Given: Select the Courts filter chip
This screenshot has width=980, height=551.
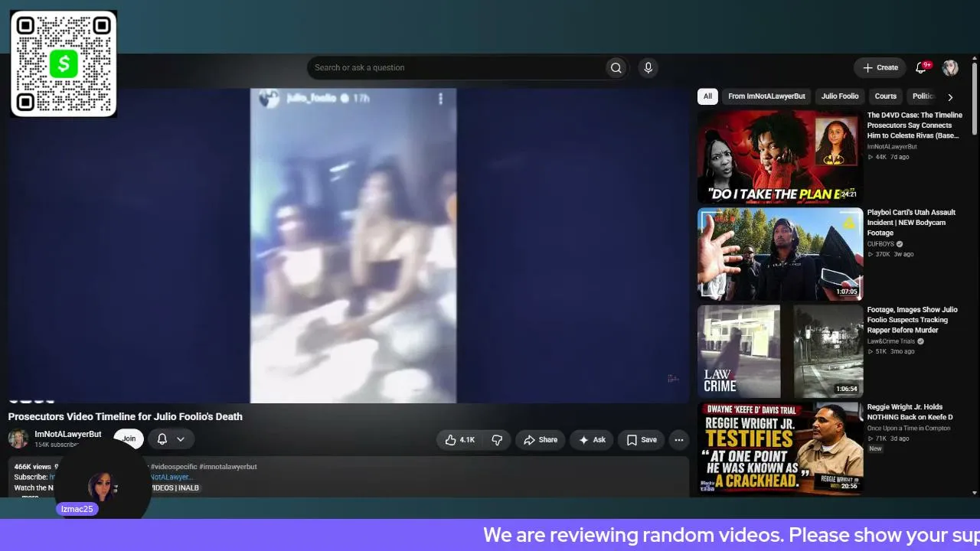Looking at the screenshot, I should [x=885, y=96].
